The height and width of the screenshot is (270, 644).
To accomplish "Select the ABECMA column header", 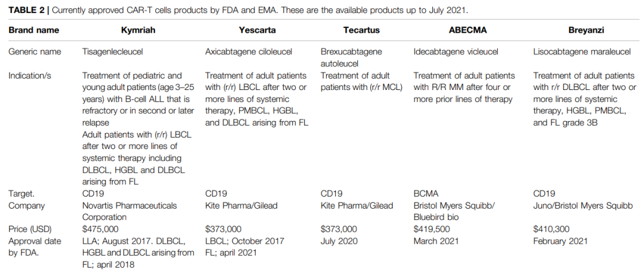I will click(x=464, y=30).
